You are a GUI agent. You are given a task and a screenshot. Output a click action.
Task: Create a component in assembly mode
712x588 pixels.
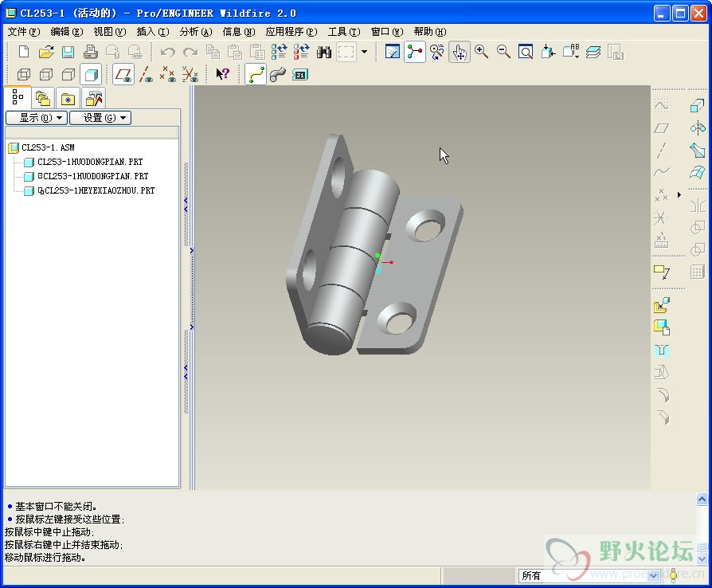pos(662,327)
